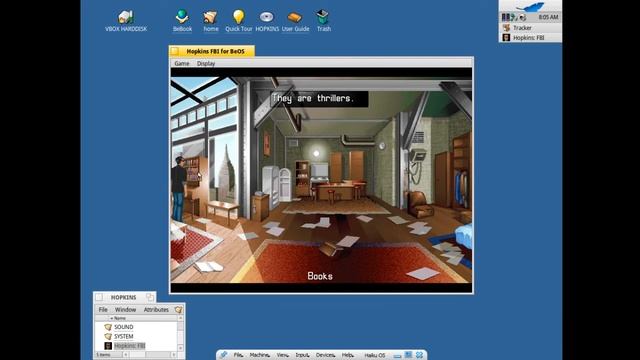Viewport: 640px width, 360px height.
Task: Click right arrow of HOPKINS horizontal scrollbar
Action: click(174, 355)
